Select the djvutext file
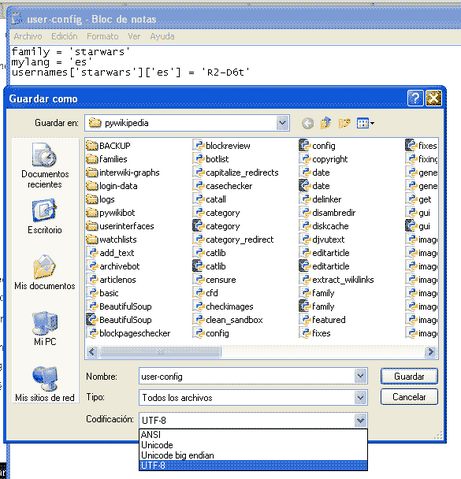The height and width of the screenshot is (479, 461). click(322, 239)
